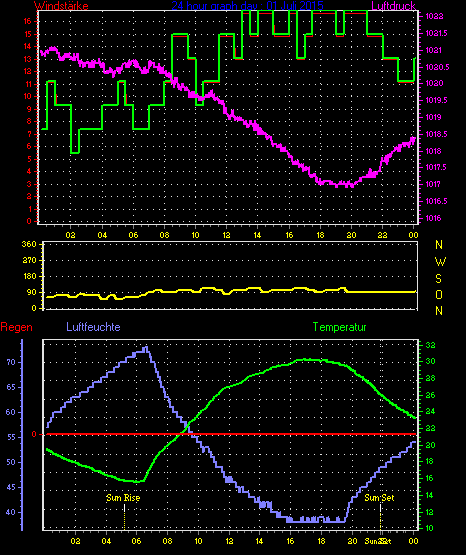Select the green Temperatur label
The width and height of the screenshot is (466, 555).
tap(339, 327)
